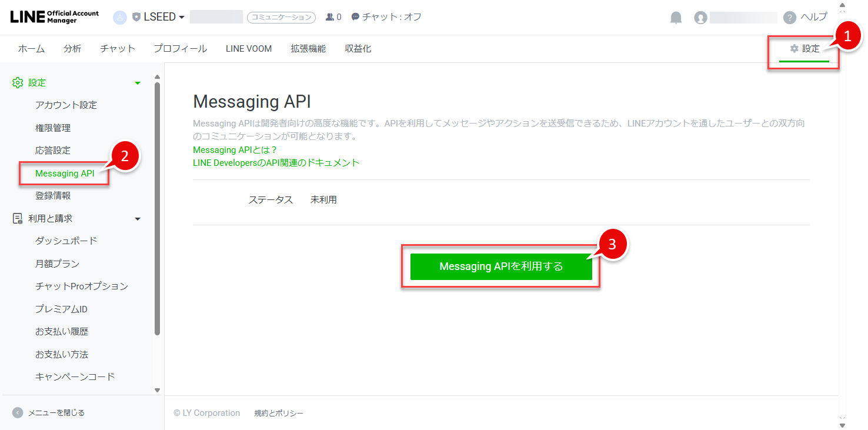Open the 設定 tab with gear icon
The image size is (868, 430).
click(x=804, y=49)
